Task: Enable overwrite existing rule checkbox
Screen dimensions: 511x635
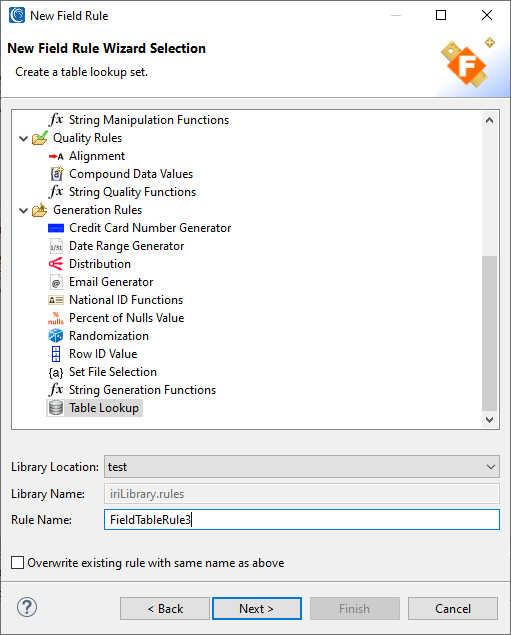Action: pos(17,563)
